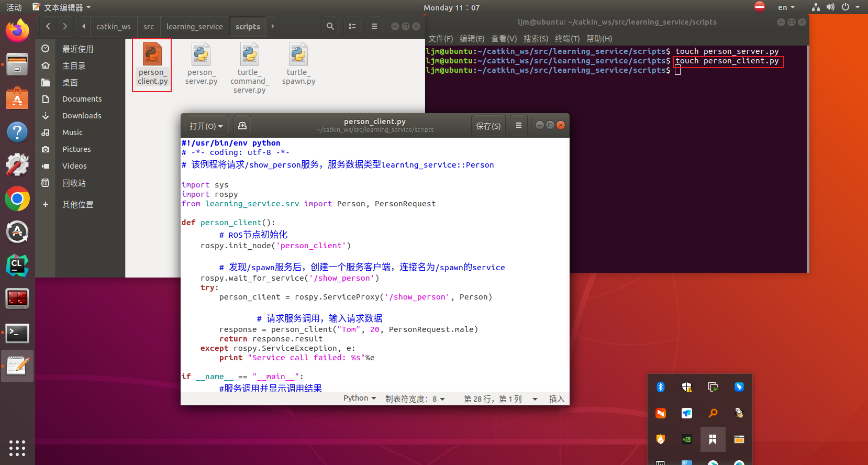The width and height of the screenshot is (868, 465).
Task: Open the 文本编辑器 app menu in top bar
Action: [62, 7]
